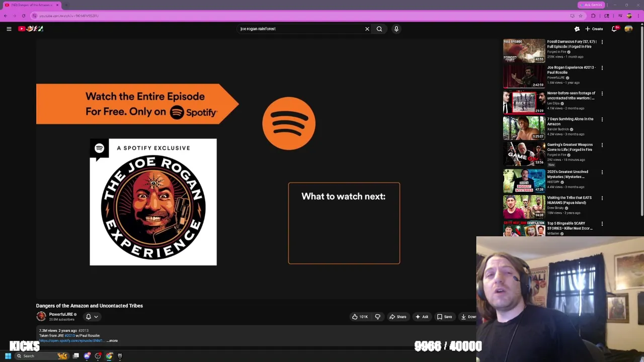Open the PowerfulJRE channel avatar
The image size is (644, 362).
coord(41,316)
